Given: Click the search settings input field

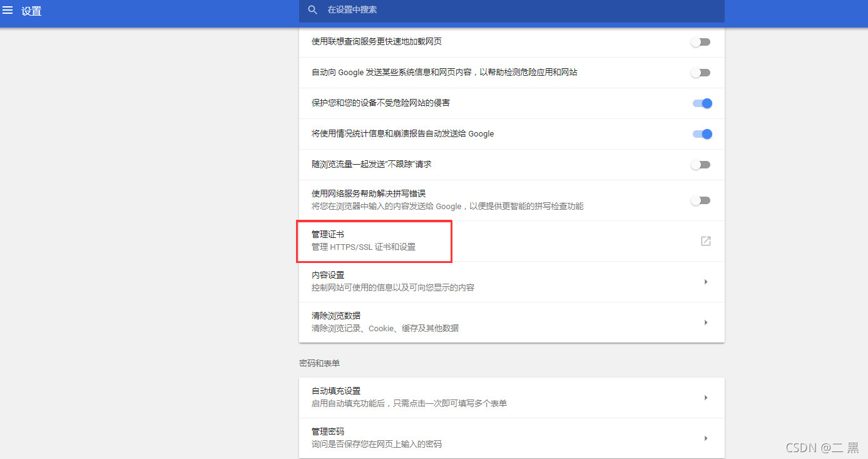Looking at the screenshot, I should coord(511,11).
